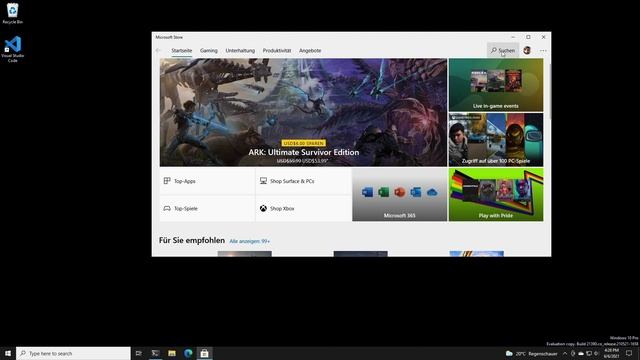Open Shop Surface & PCs
640x360 pixels.
[x=303, y=181]
